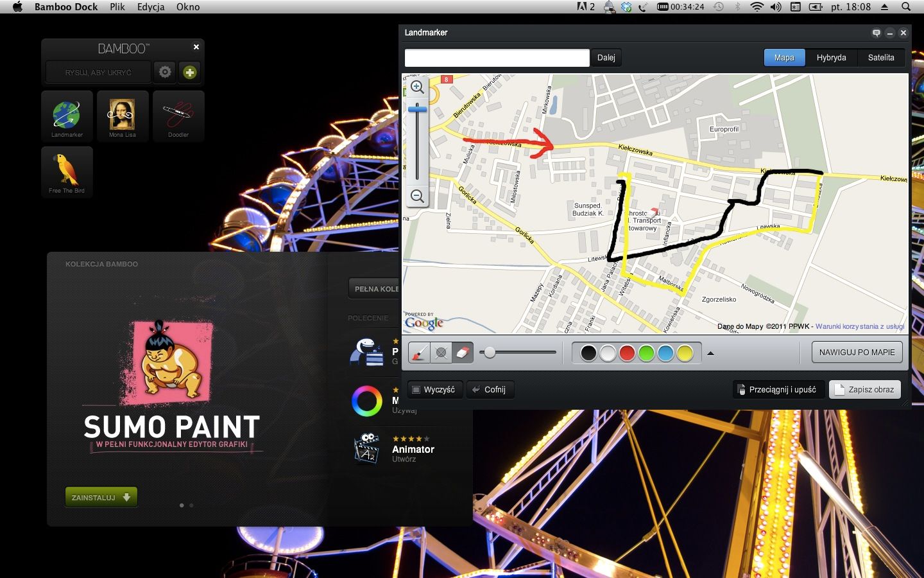The image size is (924, 578).
Task: Click the brush size slider knob
Action: pyautogui.click(x=490, y=353)
